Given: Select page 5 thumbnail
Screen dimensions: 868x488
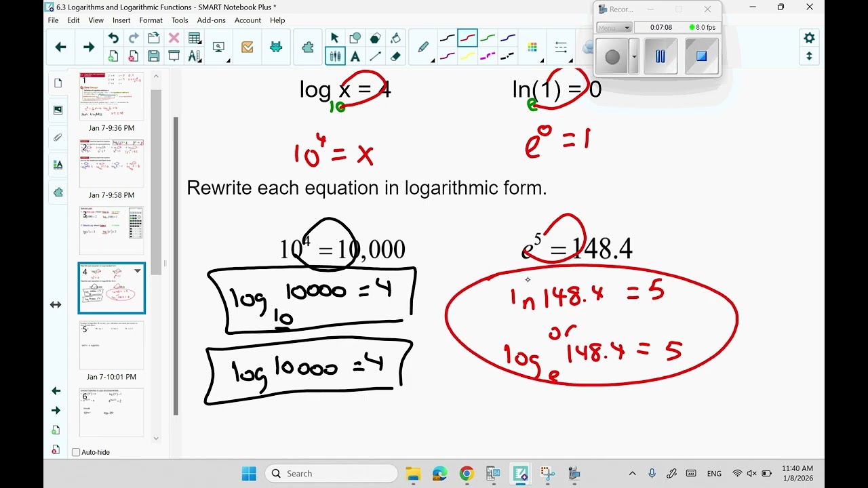Looking at the screenshot, I should tap(112, 346).
